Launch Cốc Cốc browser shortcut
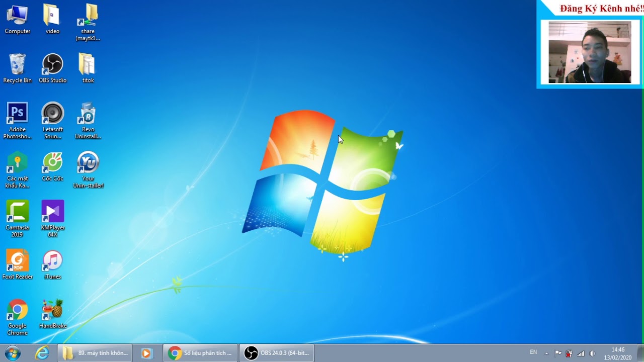This screenshot has height=362, width=644. (x=52, y=166)
